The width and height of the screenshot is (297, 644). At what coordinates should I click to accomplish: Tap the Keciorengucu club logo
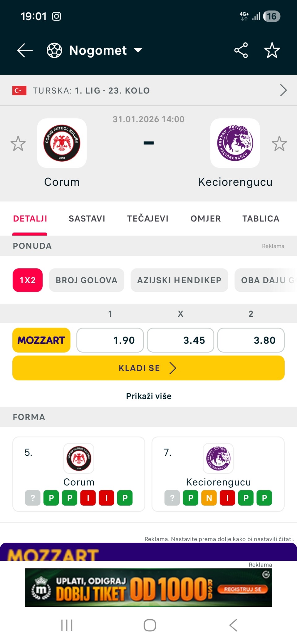235,143
